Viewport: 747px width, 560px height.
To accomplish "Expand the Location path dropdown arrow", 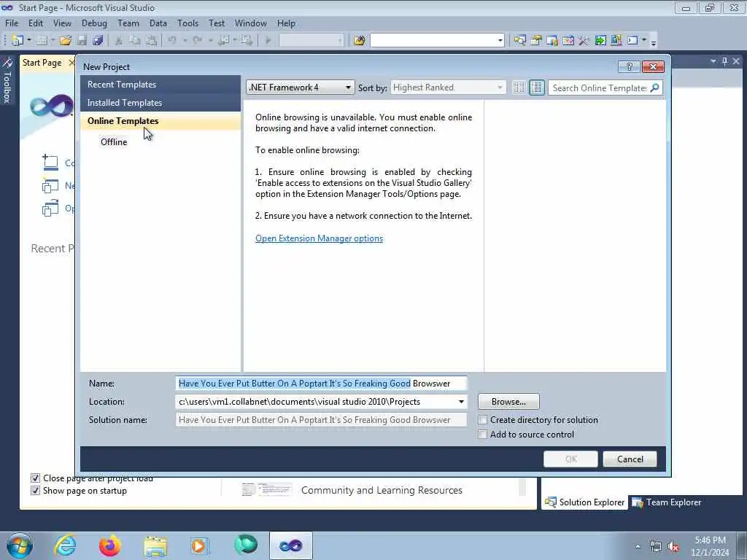I will tap(461, 402).
